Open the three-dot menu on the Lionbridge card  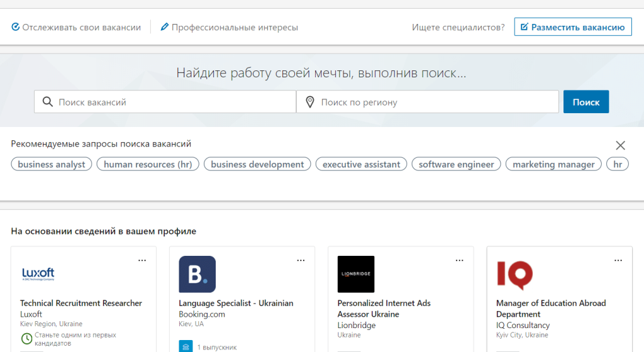tap(460, 260)
